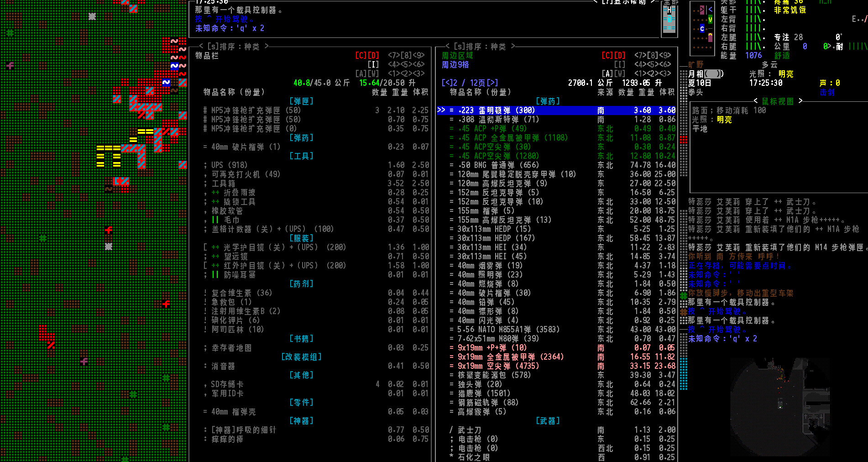This screenshot has height=462, width=868.
Task: Click [C] container button in 物品栏 panel
Action: click(361, 56)
